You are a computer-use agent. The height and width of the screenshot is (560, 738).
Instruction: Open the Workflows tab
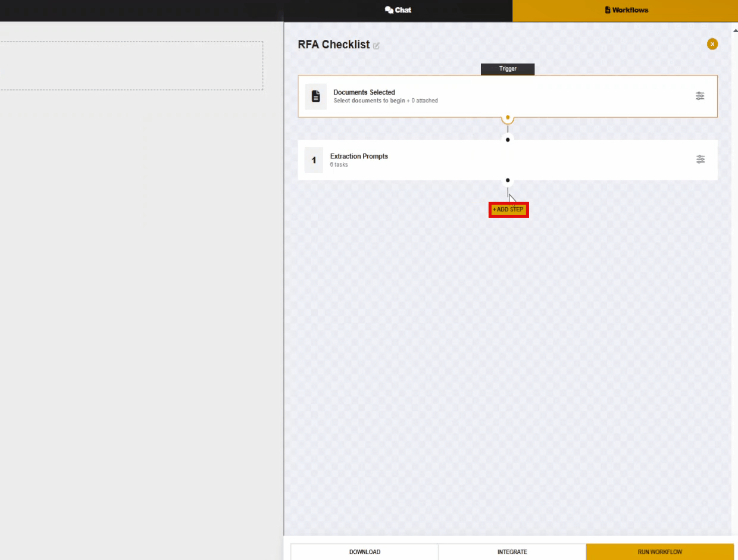[x=626, y=10]
